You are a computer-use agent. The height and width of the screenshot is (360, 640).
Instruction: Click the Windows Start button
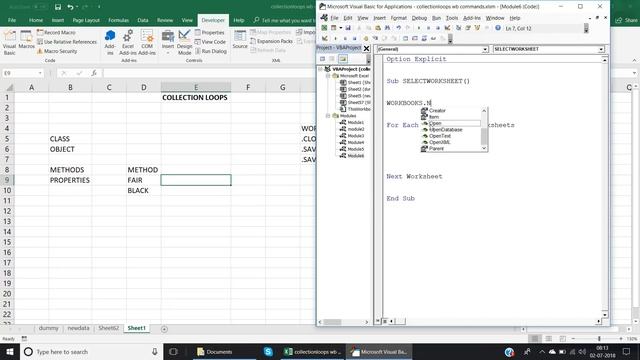pos(9,351)
